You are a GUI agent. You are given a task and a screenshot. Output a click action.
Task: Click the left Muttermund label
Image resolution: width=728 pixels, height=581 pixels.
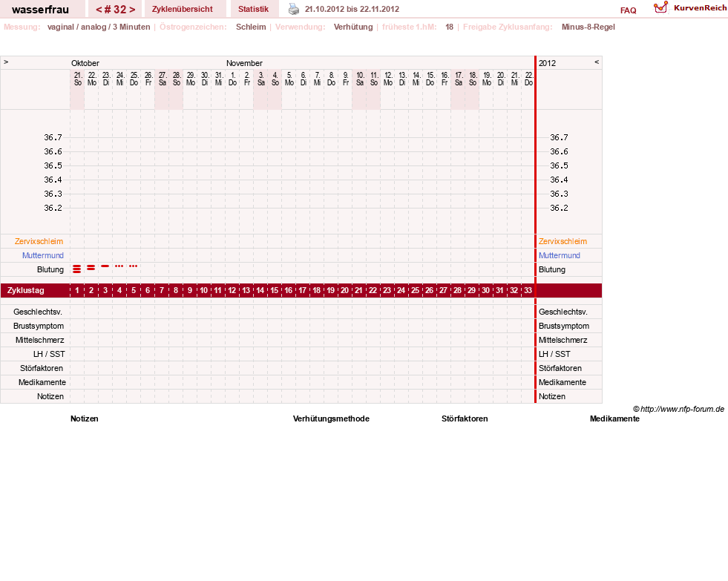click(x=43, y=255)
